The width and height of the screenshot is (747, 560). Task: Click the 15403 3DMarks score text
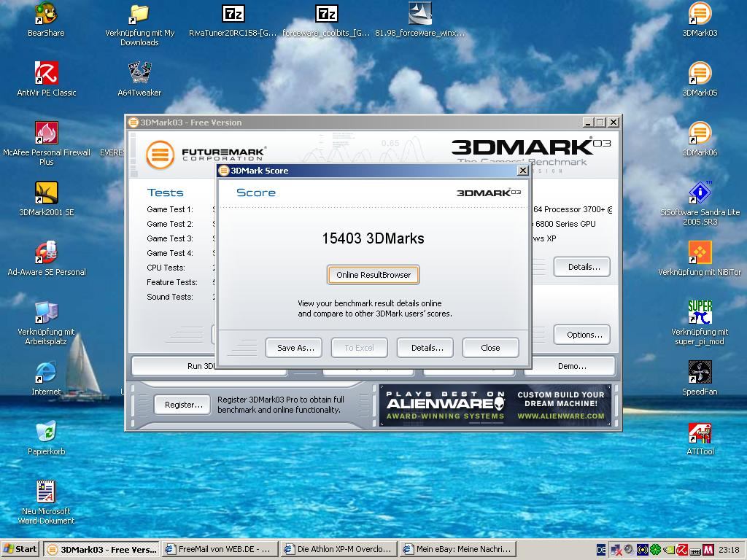click(x=373, y=238)
